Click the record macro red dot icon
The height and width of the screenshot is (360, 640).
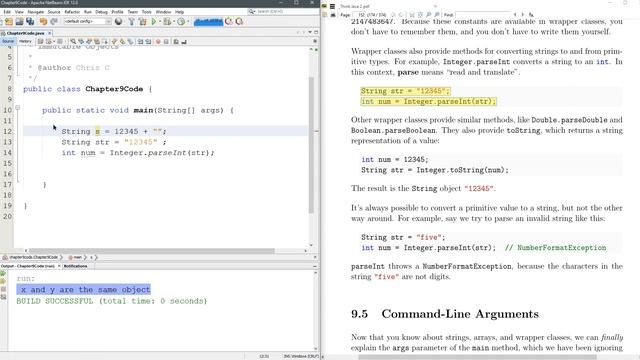click(158, 42)
